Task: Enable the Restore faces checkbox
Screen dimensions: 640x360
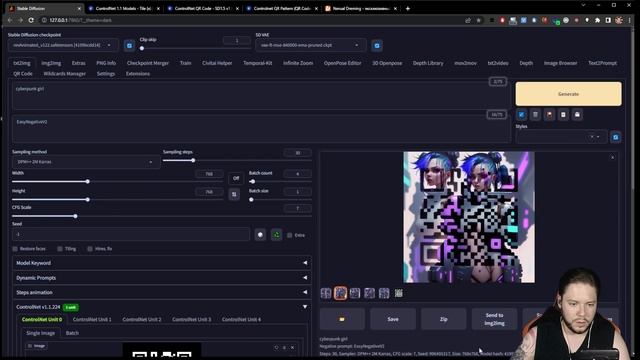Action: click(15, 249)
